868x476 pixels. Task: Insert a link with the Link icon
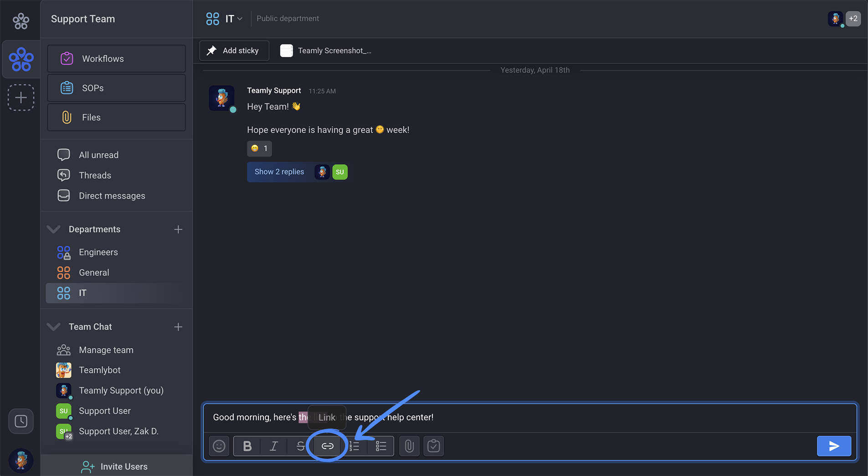[328, 446]
